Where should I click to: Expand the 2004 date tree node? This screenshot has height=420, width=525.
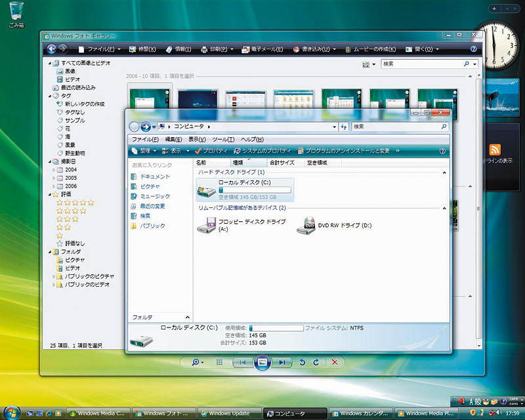[x=54, y=169]
